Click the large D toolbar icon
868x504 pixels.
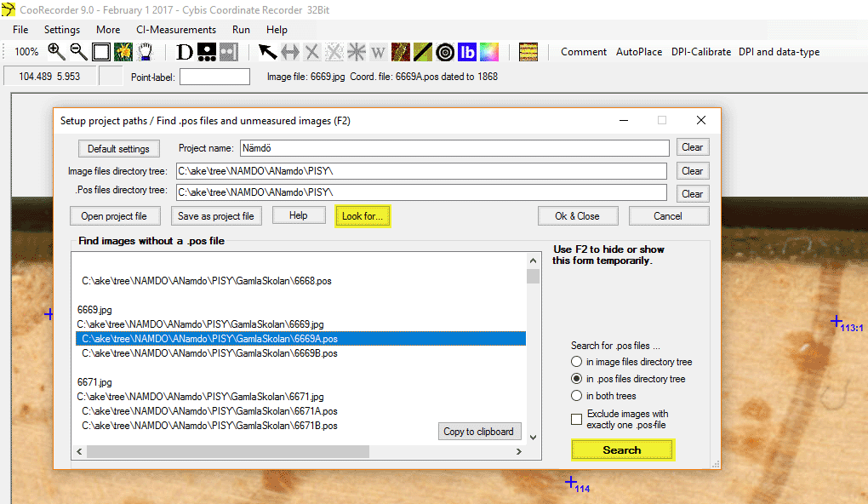tap(185, 52)
